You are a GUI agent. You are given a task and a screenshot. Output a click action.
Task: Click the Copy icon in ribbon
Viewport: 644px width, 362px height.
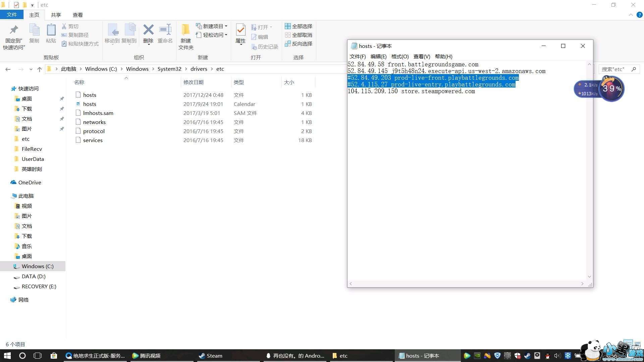coord(34,30)
